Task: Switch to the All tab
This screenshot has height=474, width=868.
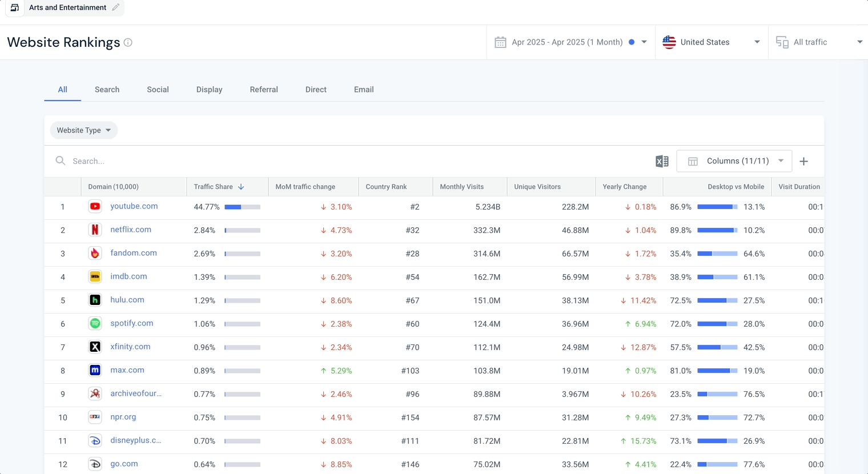Action: click(x=63, y=90)
